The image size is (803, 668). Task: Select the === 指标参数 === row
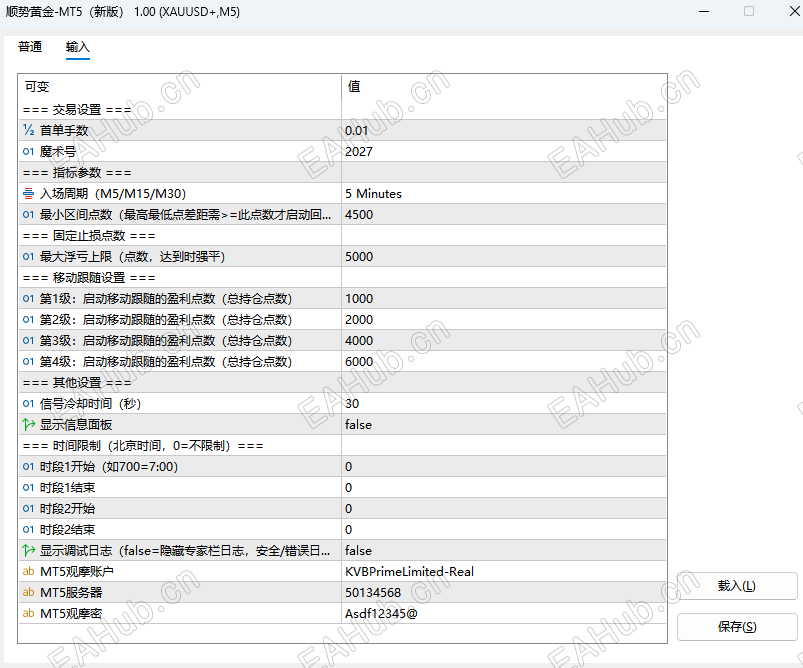tap(342, 173)
